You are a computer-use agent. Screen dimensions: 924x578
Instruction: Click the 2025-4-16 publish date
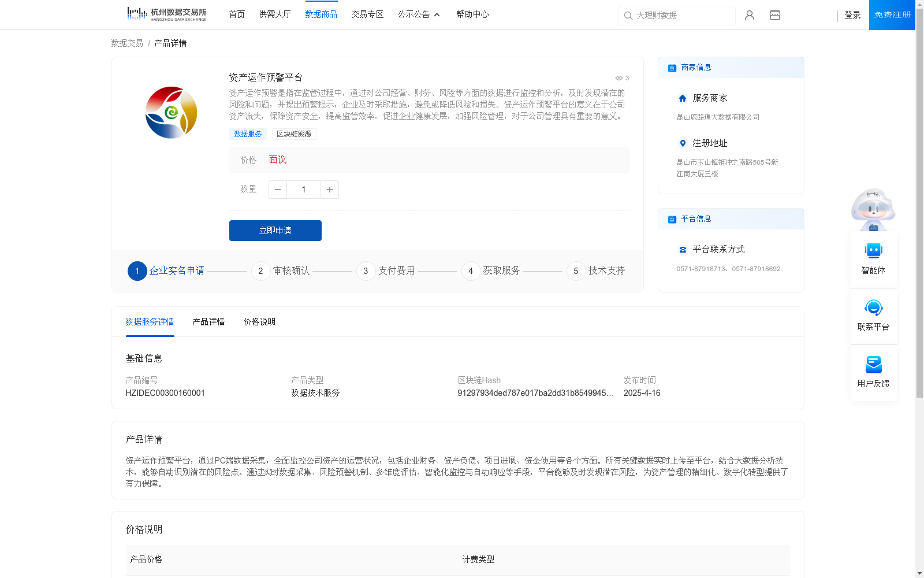[642, 393]
